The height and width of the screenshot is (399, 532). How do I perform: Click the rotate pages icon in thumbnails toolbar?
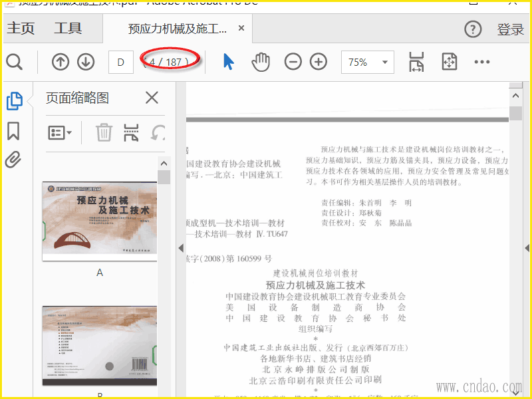pos(158,132)
